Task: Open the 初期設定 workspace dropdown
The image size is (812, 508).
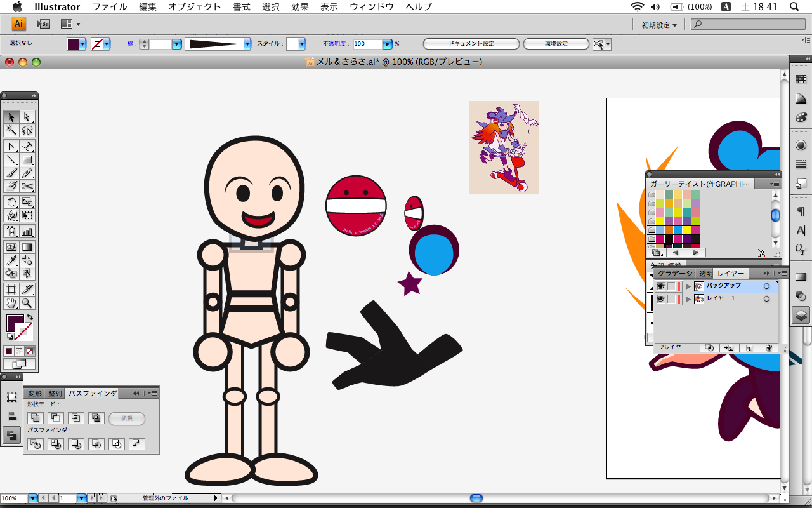Action: [x=658, y=25]
